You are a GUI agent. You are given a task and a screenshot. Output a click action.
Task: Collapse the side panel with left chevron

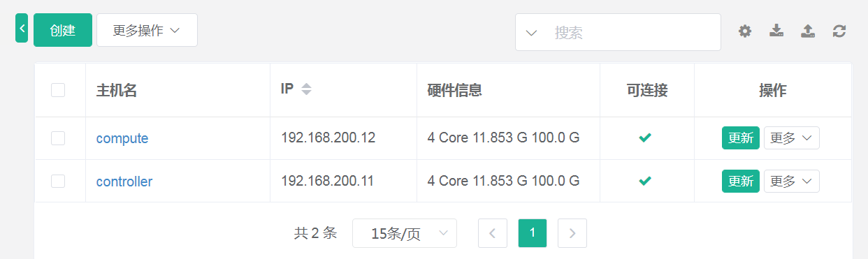(22, 29)
